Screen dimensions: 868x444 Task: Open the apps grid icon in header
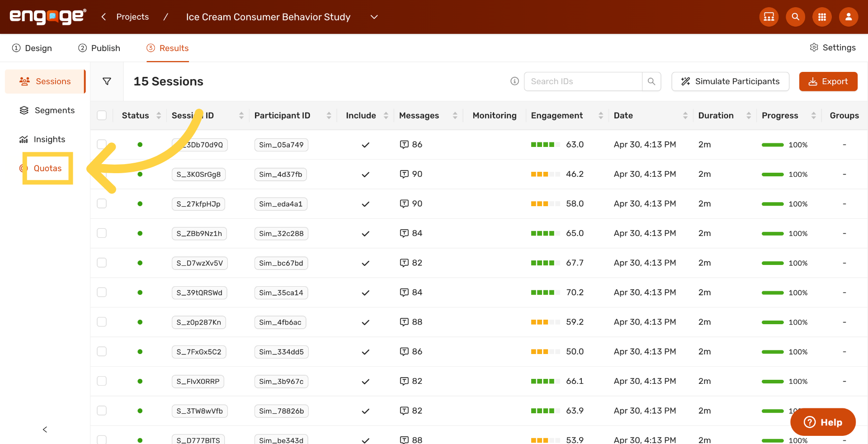(822, 17)
